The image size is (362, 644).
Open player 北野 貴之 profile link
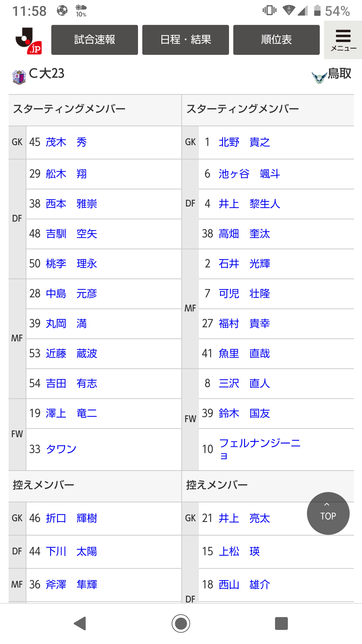pyautogui.click(x=244, y=142)
